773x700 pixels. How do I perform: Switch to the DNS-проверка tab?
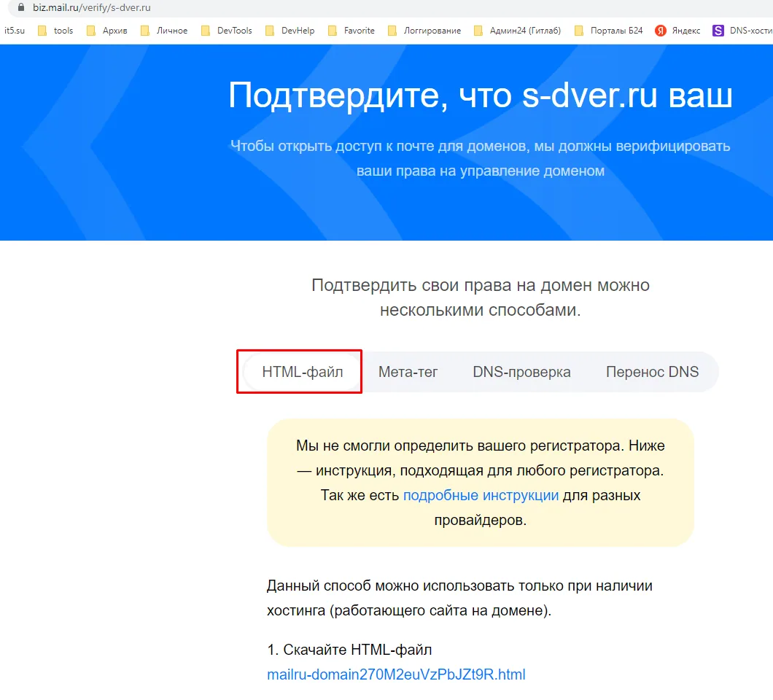[x=521, y=372]
